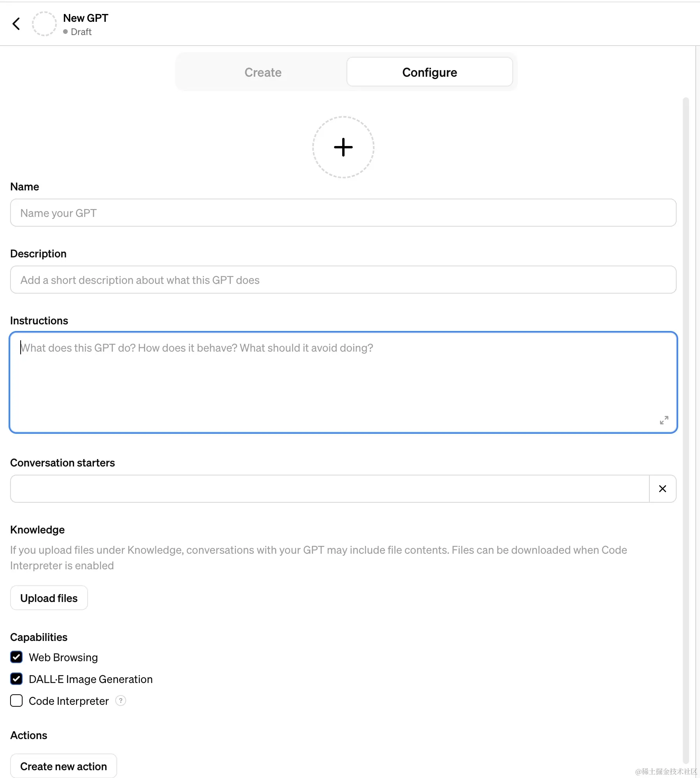Enable the Code Interpreter checkbox
700x778 pixels.
(x=16, y=701)
